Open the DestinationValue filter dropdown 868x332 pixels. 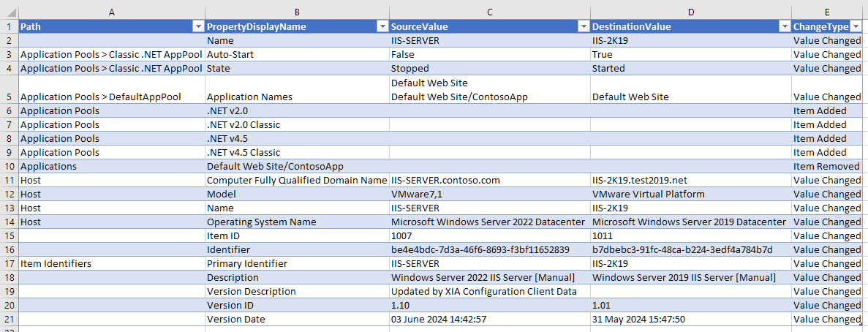(783, 26)
